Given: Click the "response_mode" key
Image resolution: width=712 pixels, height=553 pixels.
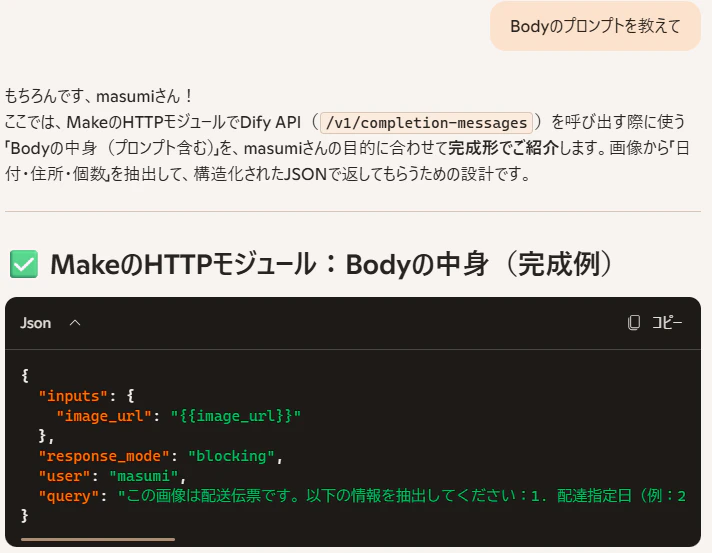Looking at the screenshot, I should (x=104, y=456).
